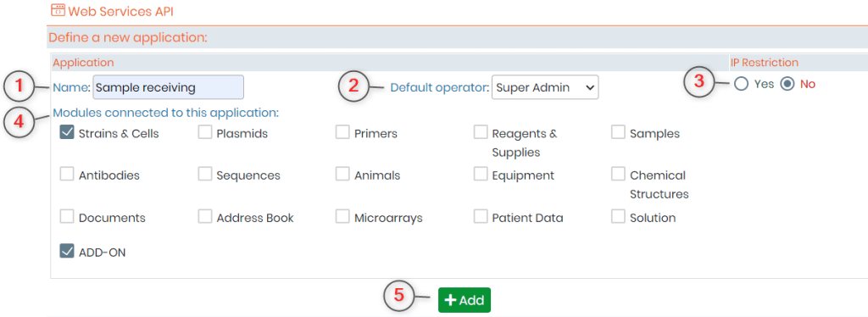868x317 pixels.
Task: Tick the Reagents & Supplies checkbox
Action: tap(481, 133)
